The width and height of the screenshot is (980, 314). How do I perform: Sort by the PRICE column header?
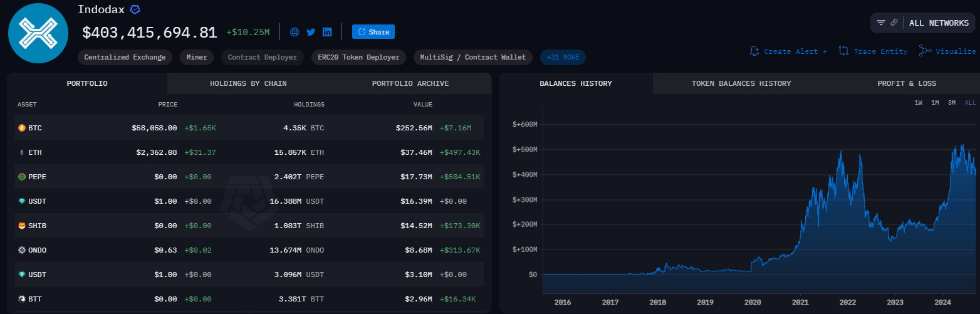point(167,104)
